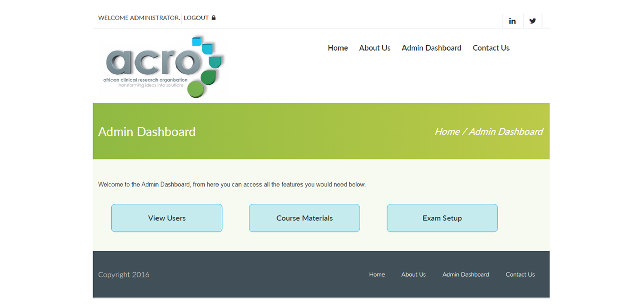Open Contact Us in the top navigation
Screen dimensions: 644x308
coord(491,48)
